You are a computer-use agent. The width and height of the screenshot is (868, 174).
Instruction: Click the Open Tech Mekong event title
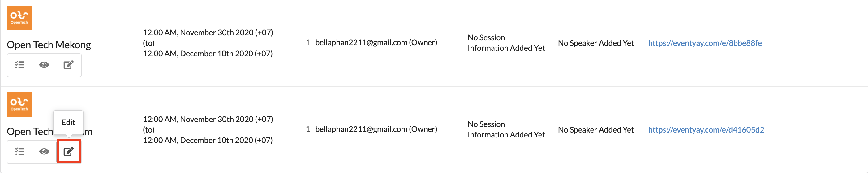pos(49,45)
